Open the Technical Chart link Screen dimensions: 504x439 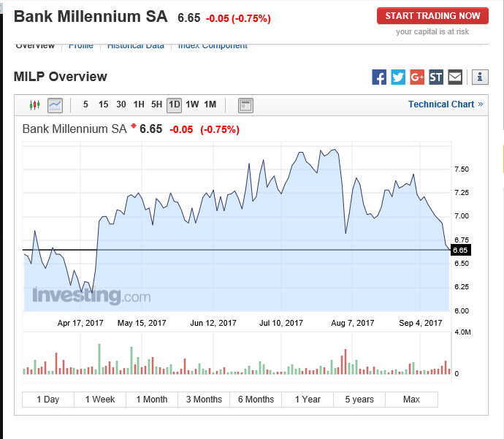446,104
